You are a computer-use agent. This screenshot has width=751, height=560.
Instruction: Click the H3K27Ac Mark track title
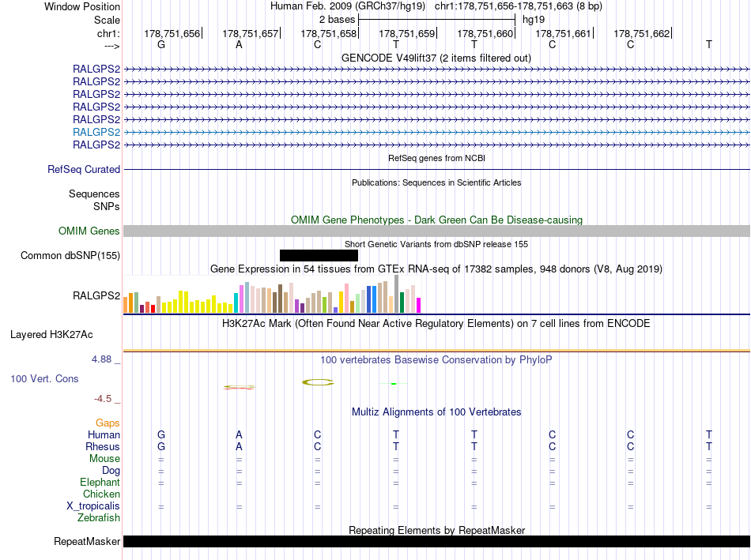click(436, 324)
